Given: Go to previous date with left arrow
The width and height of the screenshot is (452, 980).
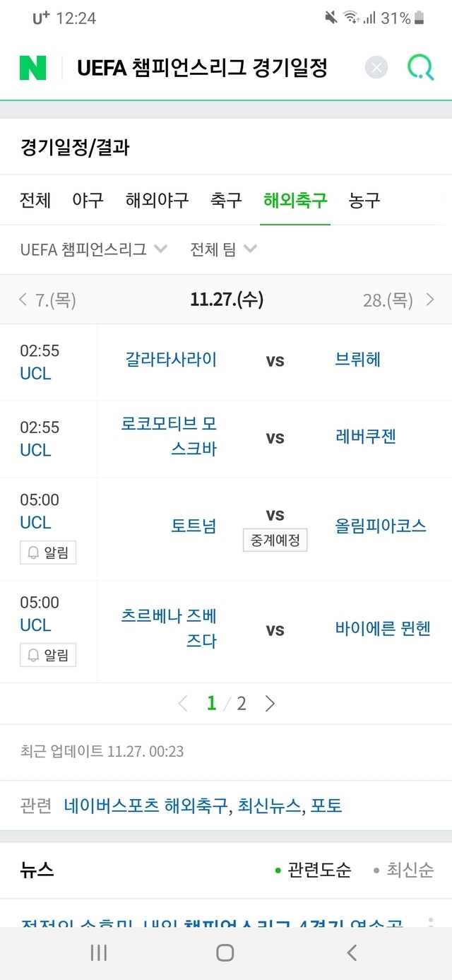Looking at the screenshot, I should (x=23, y=300).
